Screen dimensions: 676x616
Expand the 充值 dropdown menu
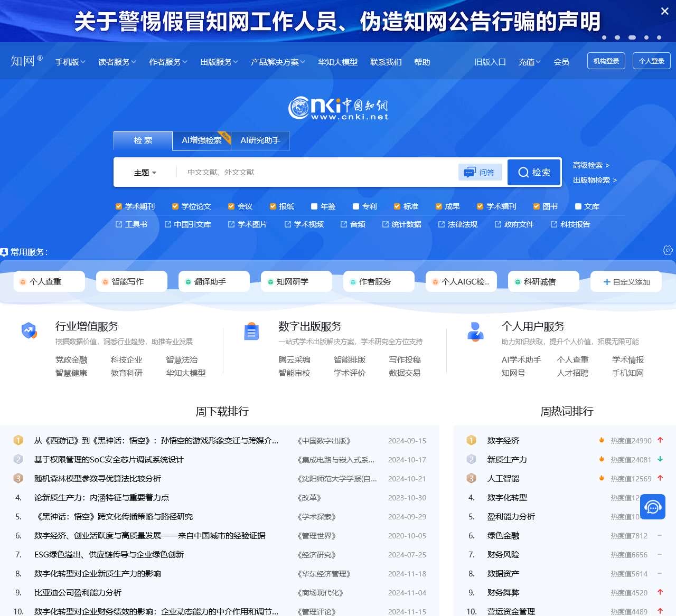(529, 62)
